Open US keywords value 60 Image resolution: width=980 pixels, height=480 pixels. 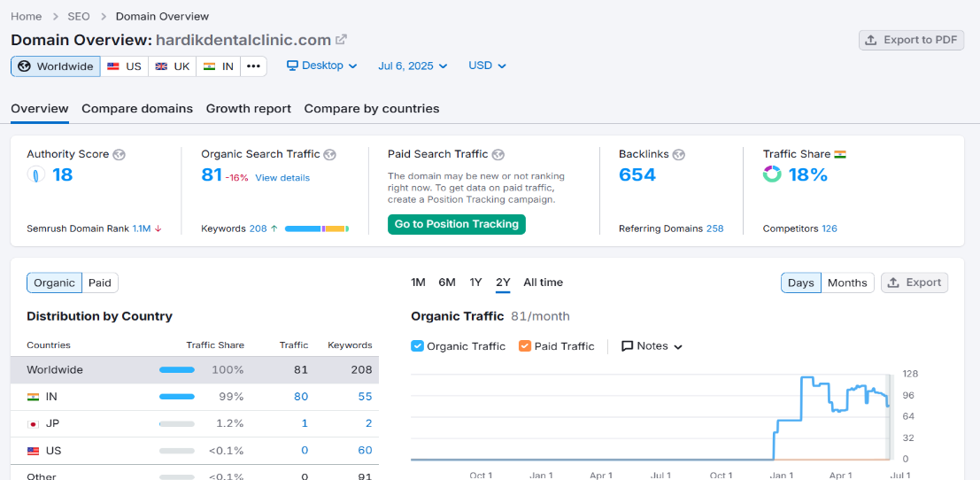coord(365,451)
